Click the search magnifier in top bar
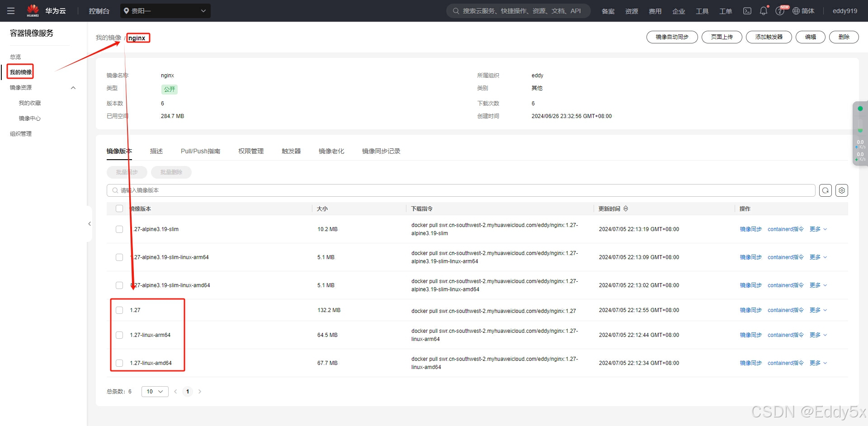Screen dimensions: 868x426 click(x=456, y=11)
